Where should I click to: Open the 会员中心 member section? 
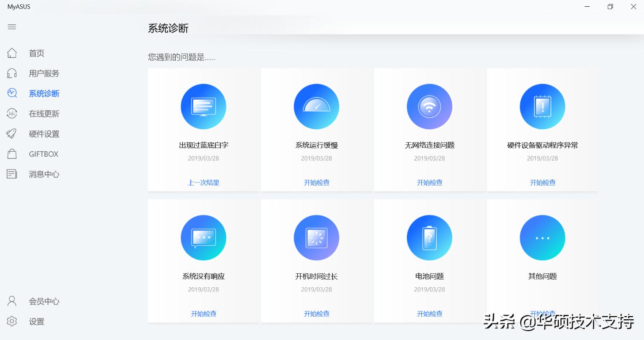tap(12, 301)
